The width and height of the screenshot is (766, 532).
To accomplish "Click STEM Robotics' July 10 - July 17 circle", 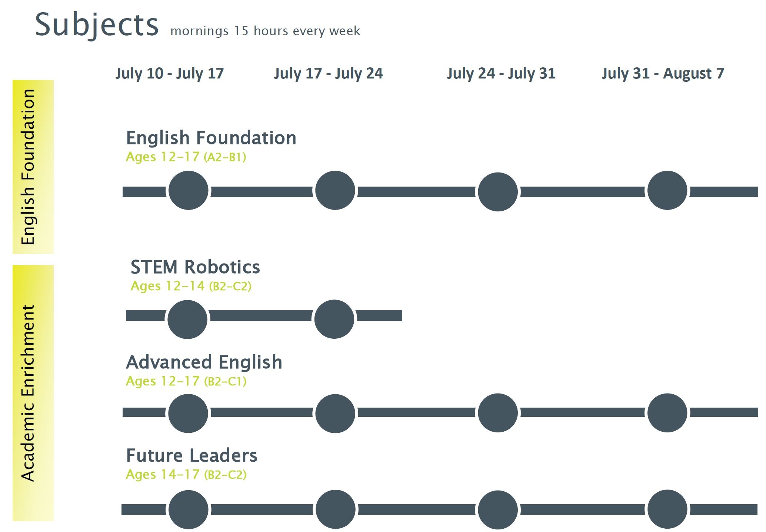I will coord(187,319).
